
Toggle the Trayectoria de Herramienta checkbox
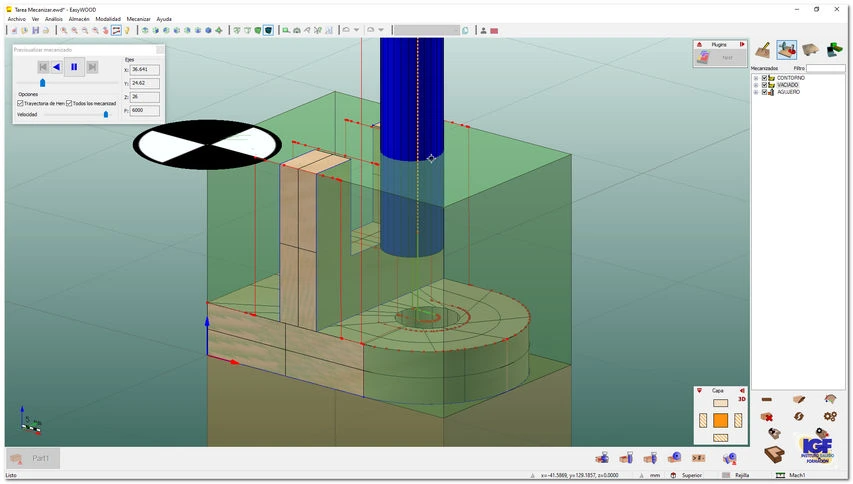point(20,103)
